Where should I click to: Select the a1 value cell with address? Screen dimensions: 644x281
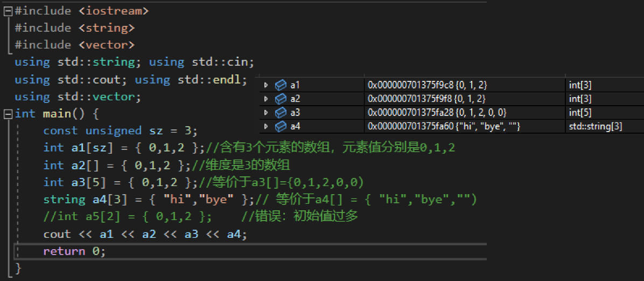click(x=428, y=85)
